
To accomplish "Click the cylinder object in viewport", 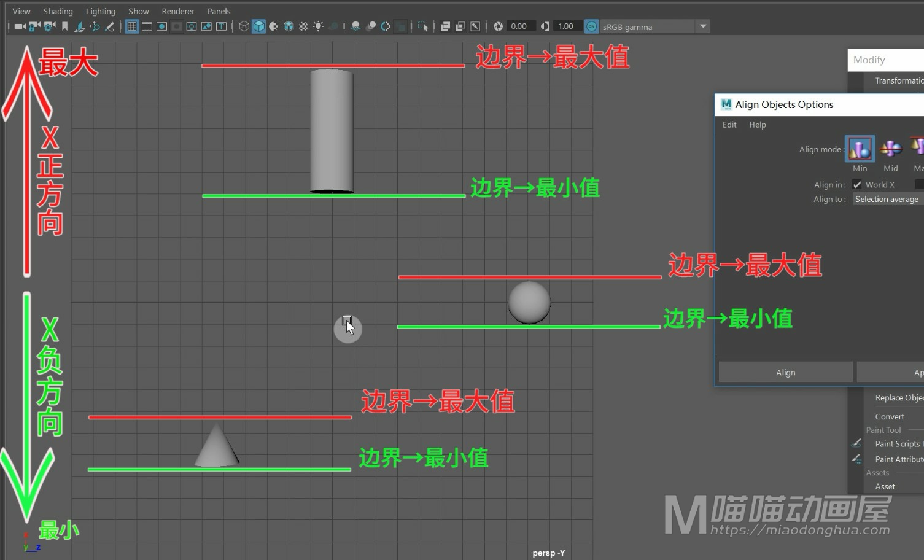I will [332, 131].
